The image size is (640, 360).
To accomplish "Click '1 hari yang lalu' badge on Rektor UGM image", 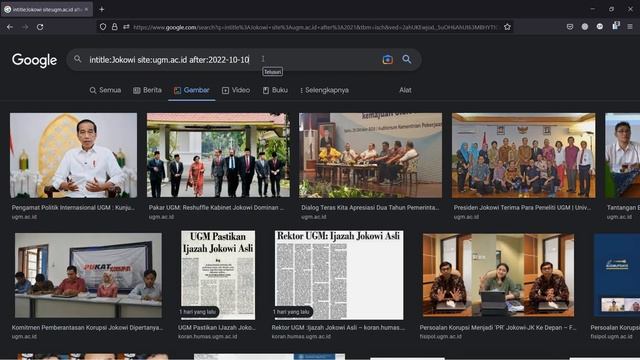I will click(292, 312).
